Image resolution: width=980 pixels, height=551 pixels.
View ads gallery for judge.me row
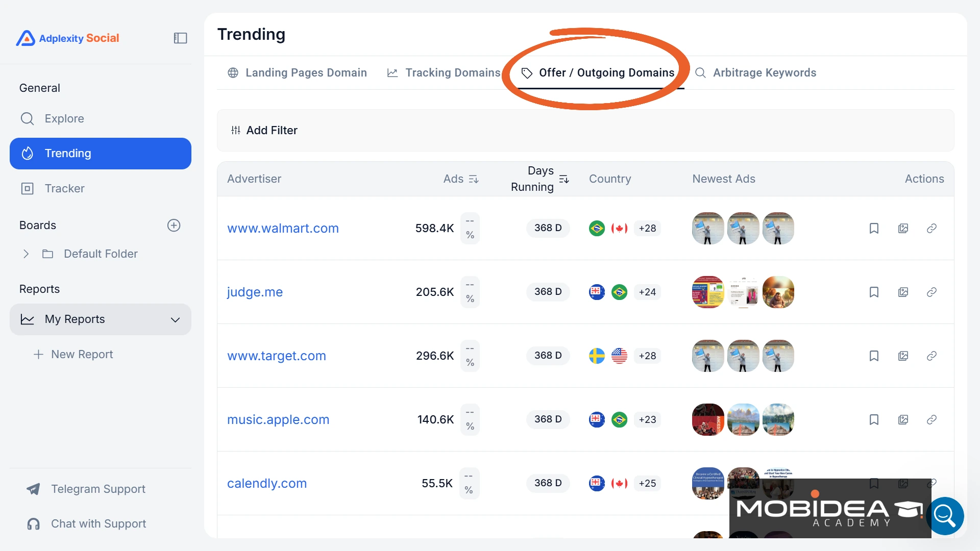[x=903, y=292]
